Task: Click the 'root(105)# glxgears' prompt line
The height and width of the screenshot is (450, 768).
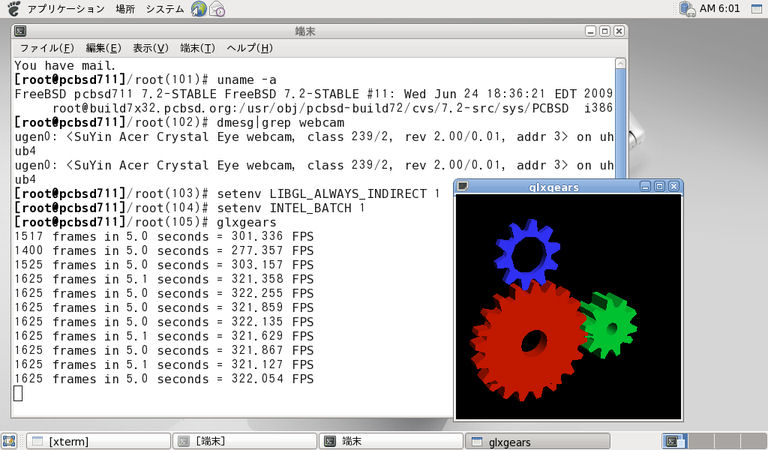Action: (x=145, y=222)
